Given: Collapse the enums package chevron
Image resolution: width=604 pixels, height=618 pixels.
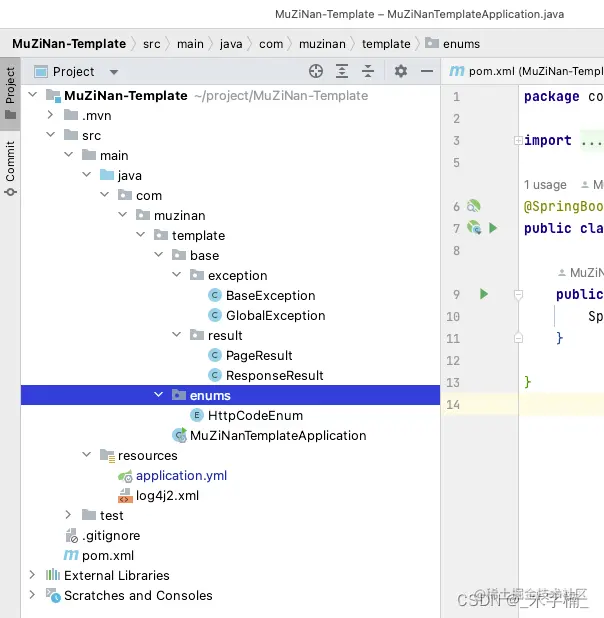Looking at the screenshot, I should click(158, 395).
